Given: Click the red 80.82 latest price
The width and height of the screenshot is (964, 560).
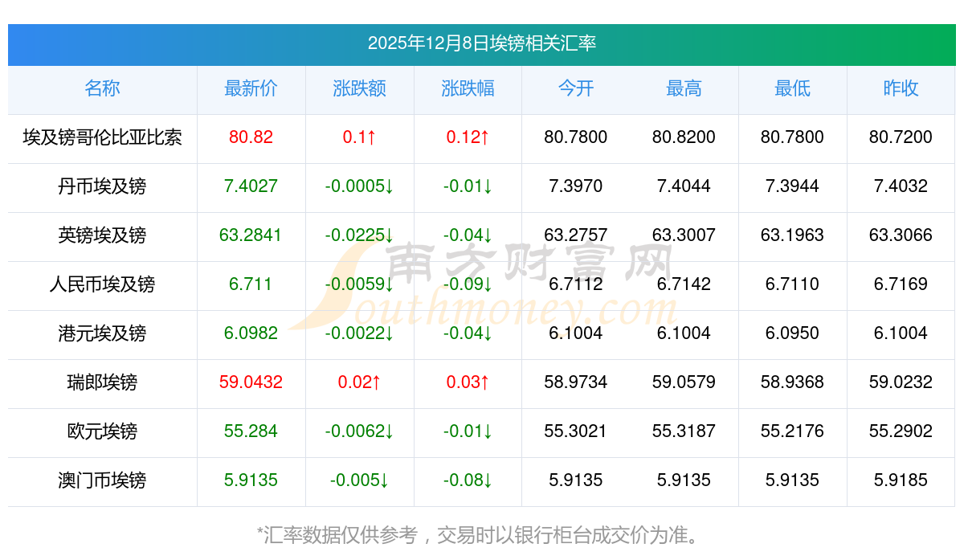Looking at the screenshot, I should [251, 137].
